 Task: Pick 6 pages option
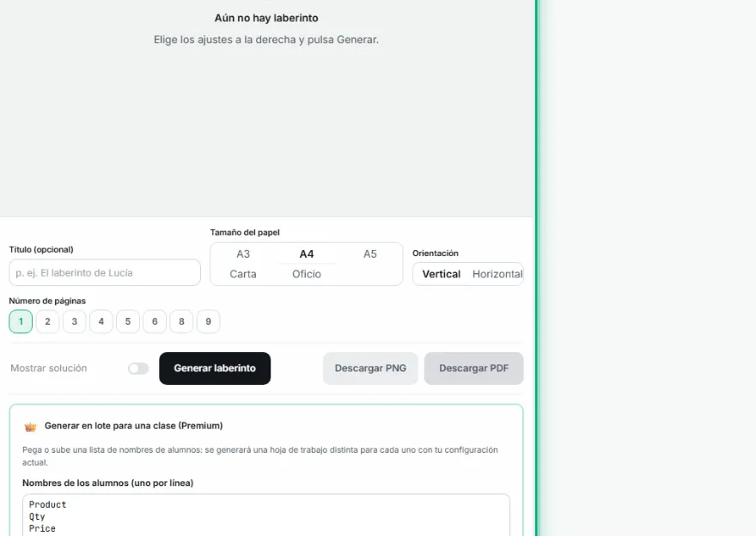[x=155, y=321]
